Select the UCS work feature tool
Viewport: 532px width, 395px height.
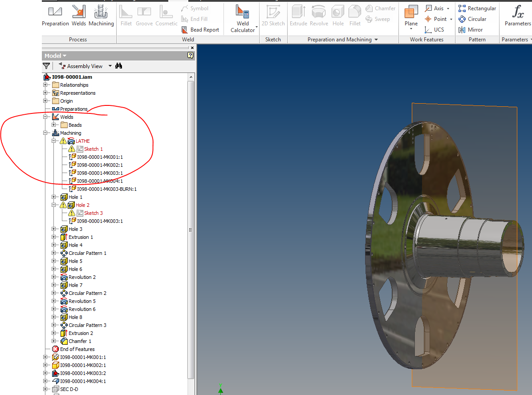coord(438,29)
